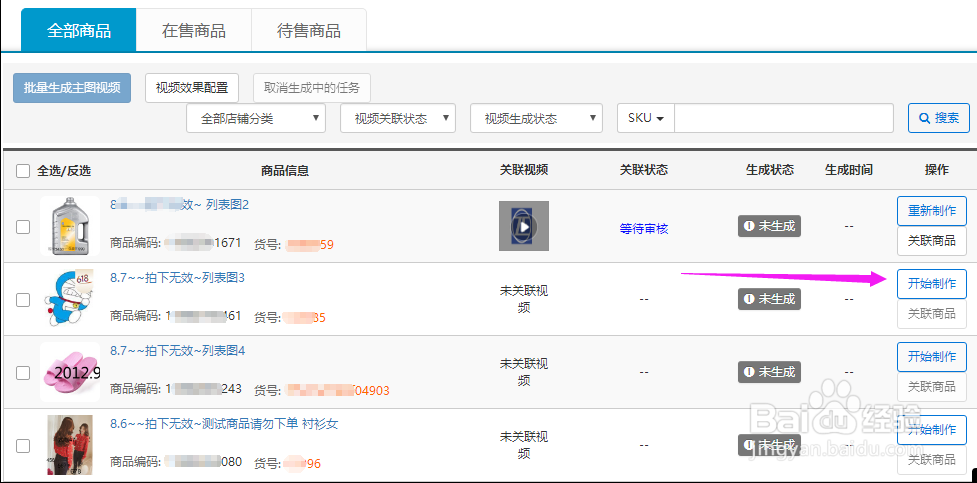
Task: Focus the SKU search input field
Action: (784, 118)
